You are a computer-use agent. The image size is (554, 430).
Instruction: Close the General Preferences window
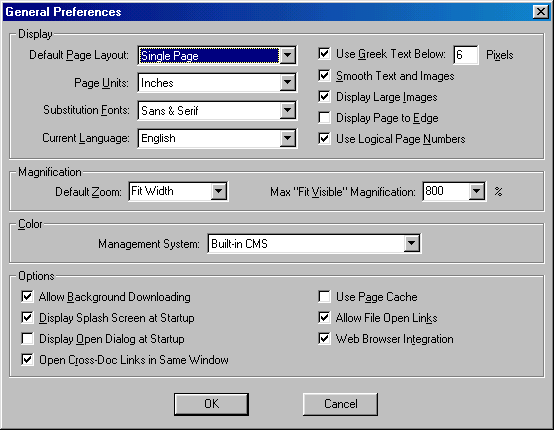click(x=541, y=12)
